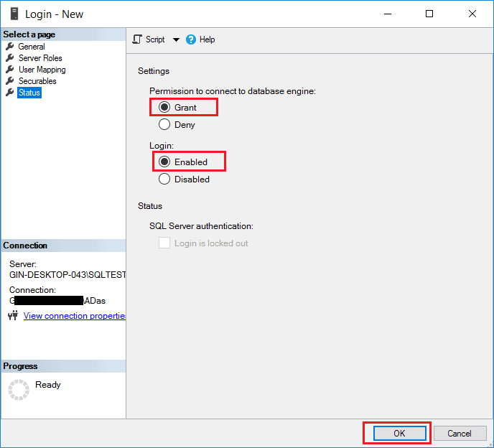Minimize the Login - New window
The width and height of the screenshot is (494, 448).
pos(388,14)
